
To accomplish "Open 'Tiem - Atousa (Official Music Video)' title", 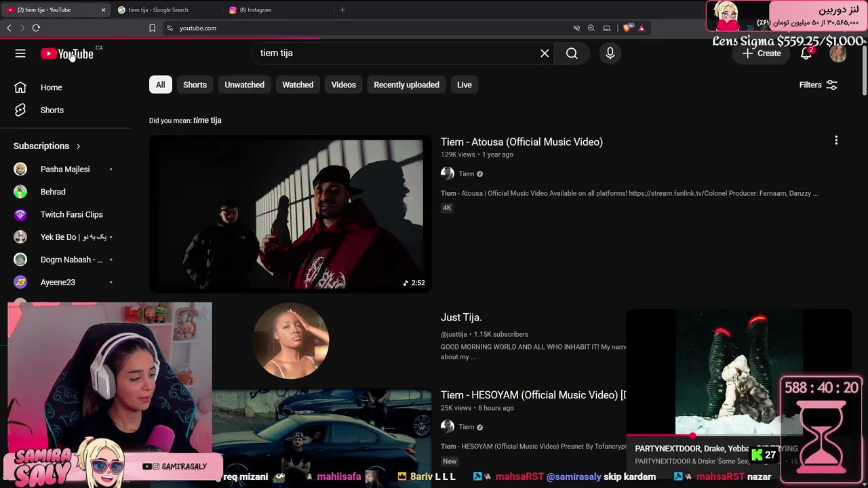I will [521, 142].
